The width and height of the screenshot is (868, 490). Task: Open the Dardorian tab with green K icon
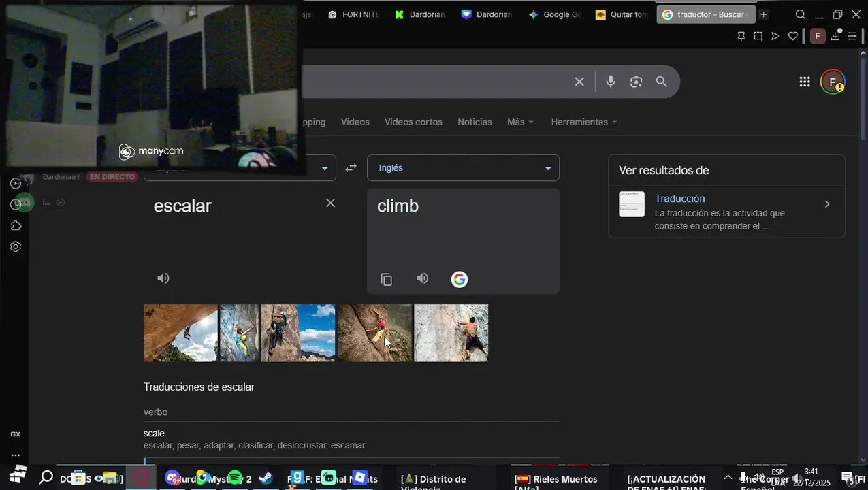[420, 14]
